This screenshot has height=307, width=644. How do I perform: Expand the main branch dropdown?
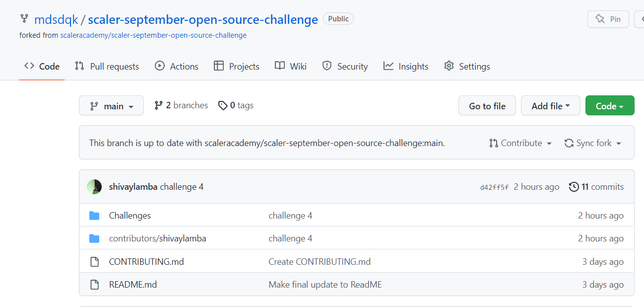pos(111,105)
